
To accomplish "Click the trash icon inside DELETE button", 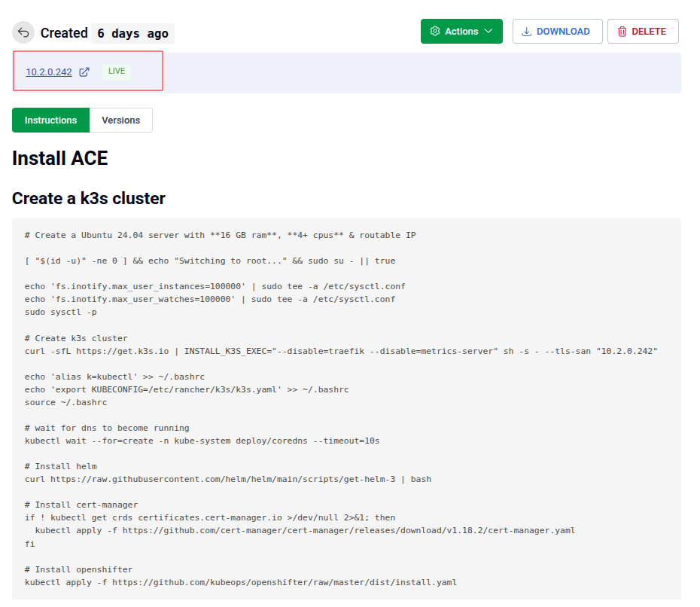I will click(x=622, y=31).
